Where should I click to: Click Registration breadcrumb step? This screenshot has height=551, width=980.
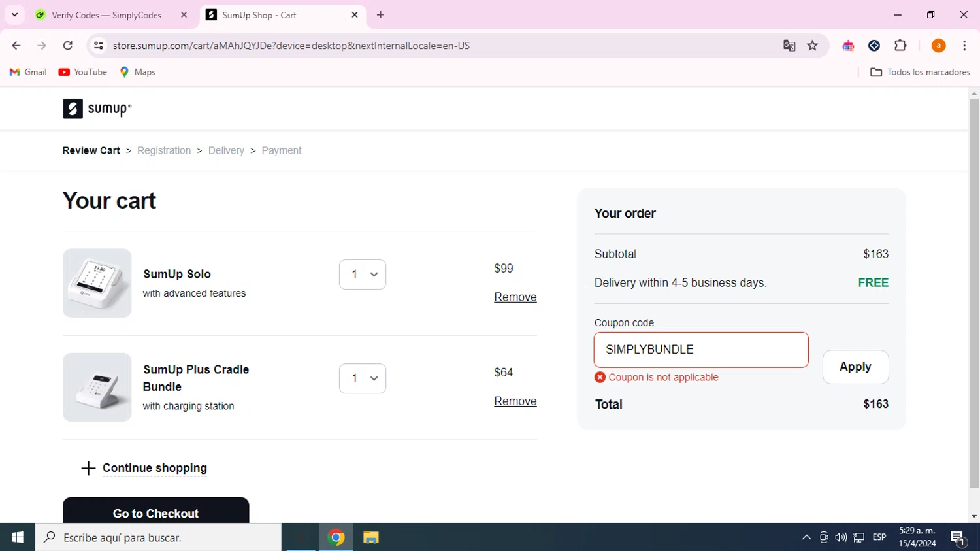[x=164, y=150]
